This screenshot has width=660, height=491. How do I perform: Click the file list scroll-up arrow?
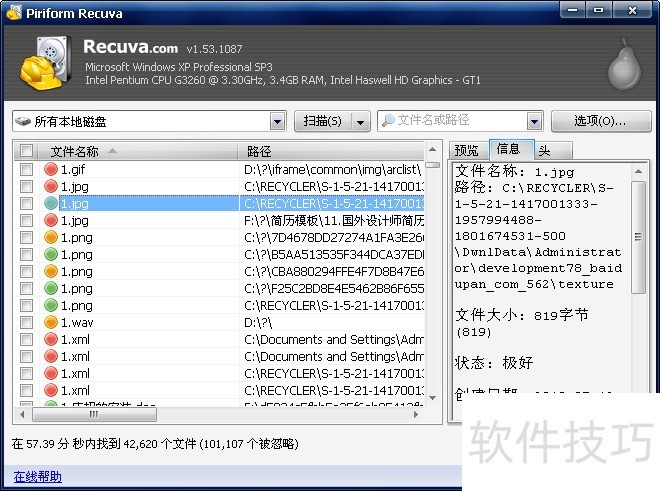click(432, 149)
